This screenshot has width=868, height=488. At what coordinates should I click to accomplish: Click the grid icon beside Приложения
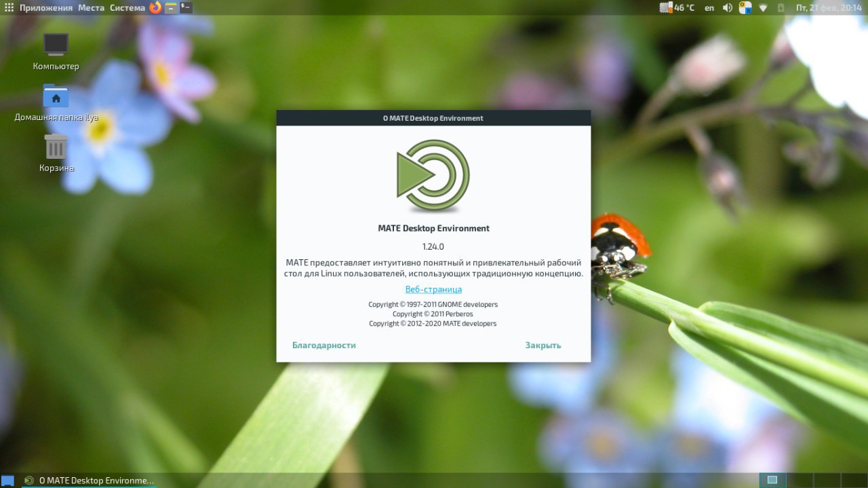coord(9,7)
